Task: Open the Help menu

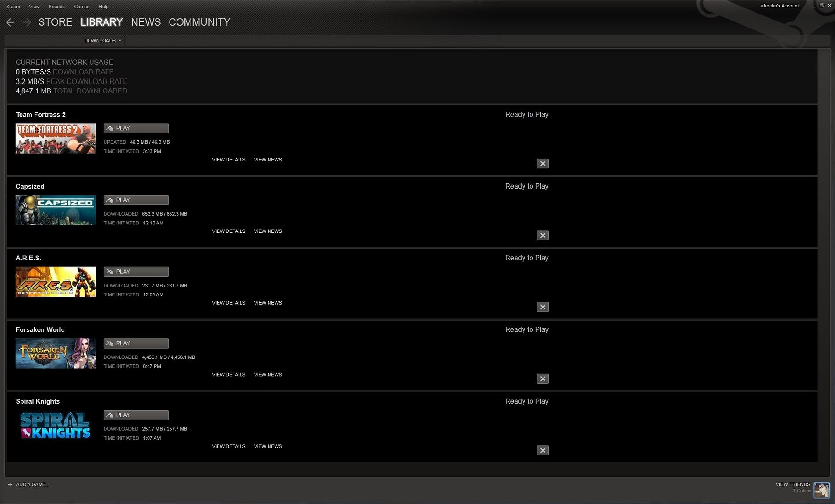Action: click(104, 7)
